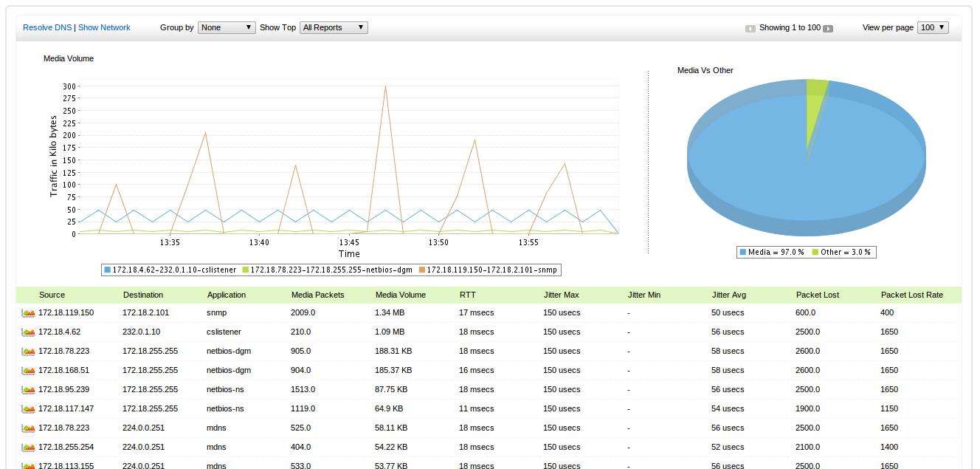Click the Resolve DNS link
This screenshot has height=469, width=980.
click(47, 27)
